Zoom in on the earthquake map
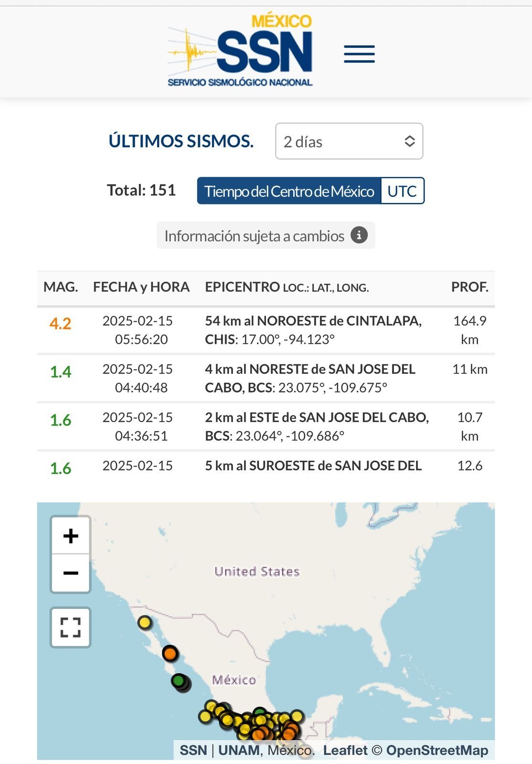 point(71,536)
